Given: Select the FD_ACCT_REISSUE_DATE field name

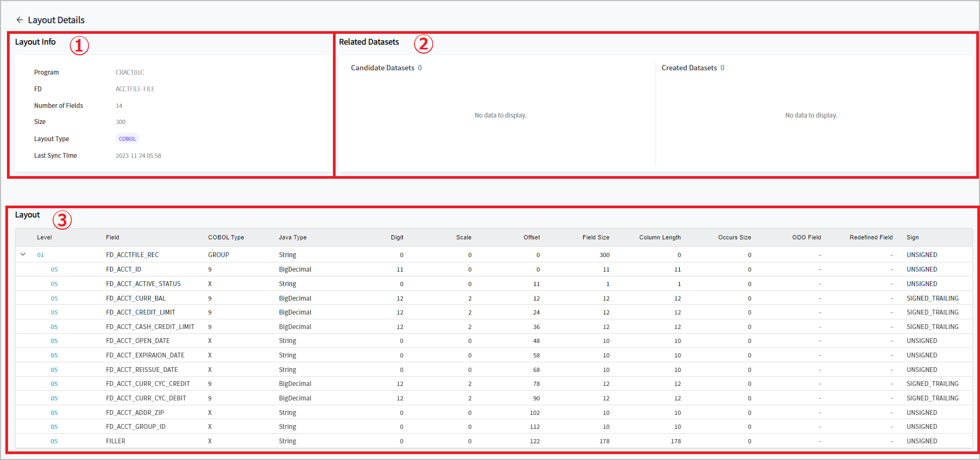Looking at the screenshot, I should tap(142, 370).
